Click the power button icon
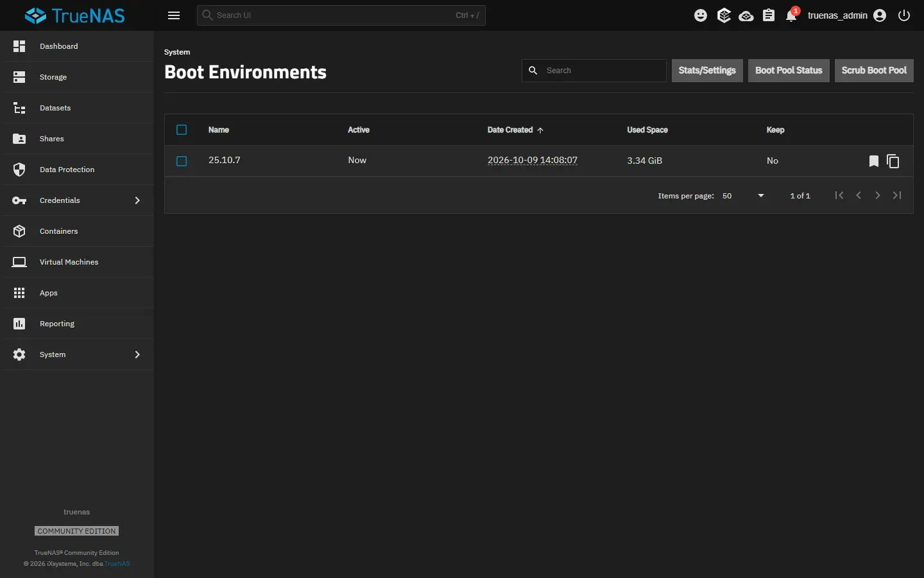This screenshot has width=924, height=578. click(904, 15)
